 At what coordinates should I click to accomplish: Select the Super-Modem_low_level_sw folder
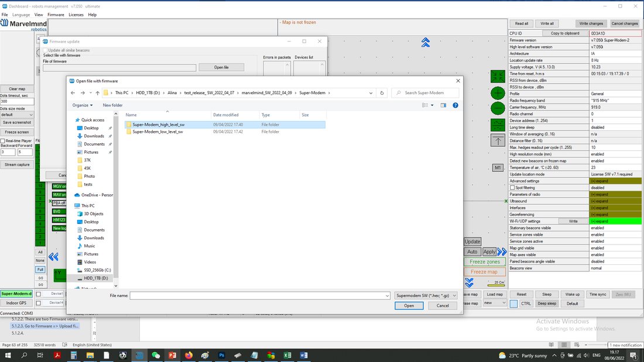[157, 132]
